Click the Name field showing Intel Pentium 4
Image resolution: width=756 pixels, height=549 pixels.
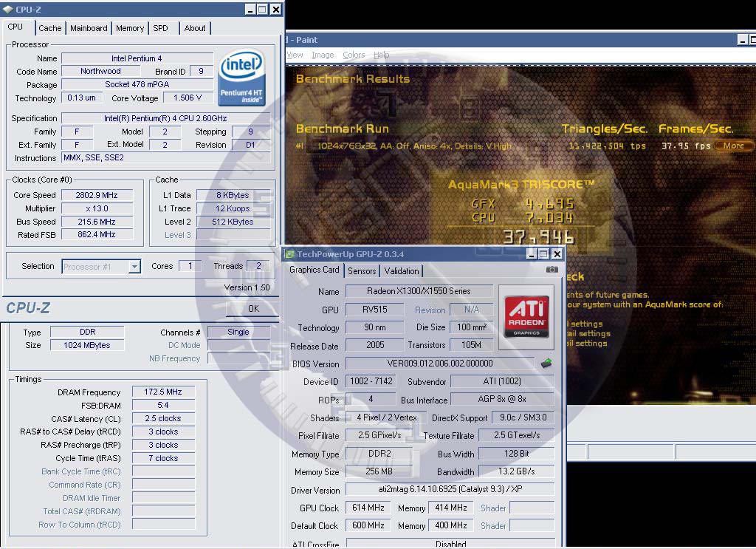click(137, 58)
